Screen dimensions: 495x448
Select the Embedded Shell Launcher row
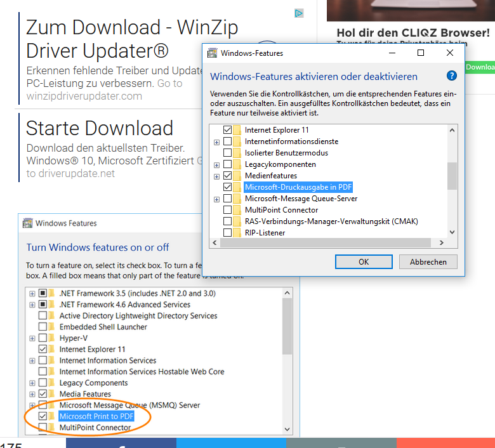tap(103, 326)
